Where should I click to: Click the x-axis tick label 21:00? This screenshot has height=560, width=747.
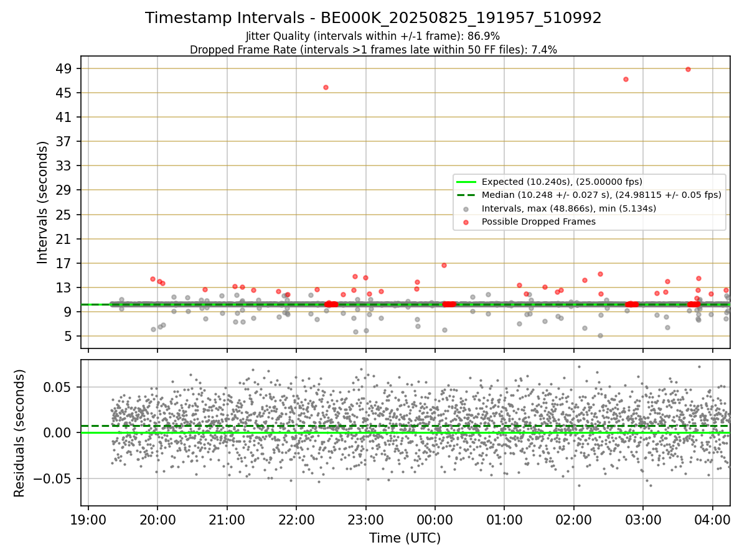[x=227, y=520]
